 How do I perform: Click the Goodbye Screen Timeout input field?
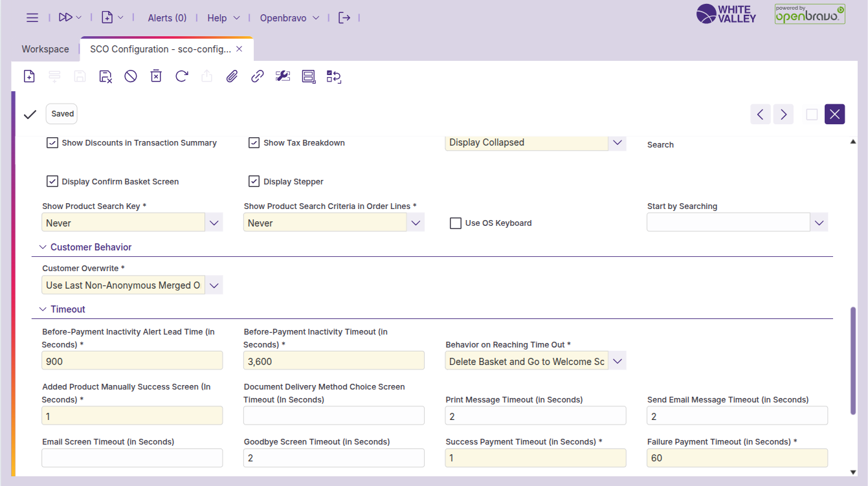pos(333,458)
